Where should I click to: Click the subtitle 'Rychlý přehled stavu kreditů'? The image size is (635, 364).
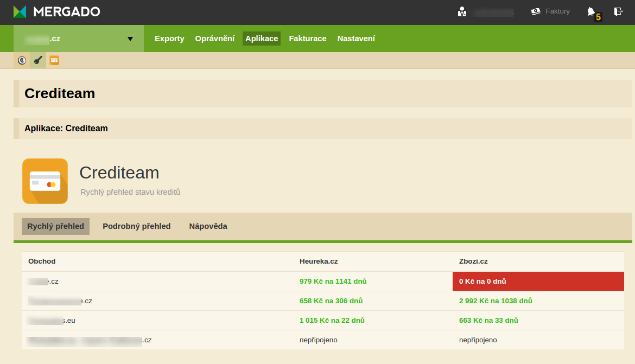(x=130, y=192)
